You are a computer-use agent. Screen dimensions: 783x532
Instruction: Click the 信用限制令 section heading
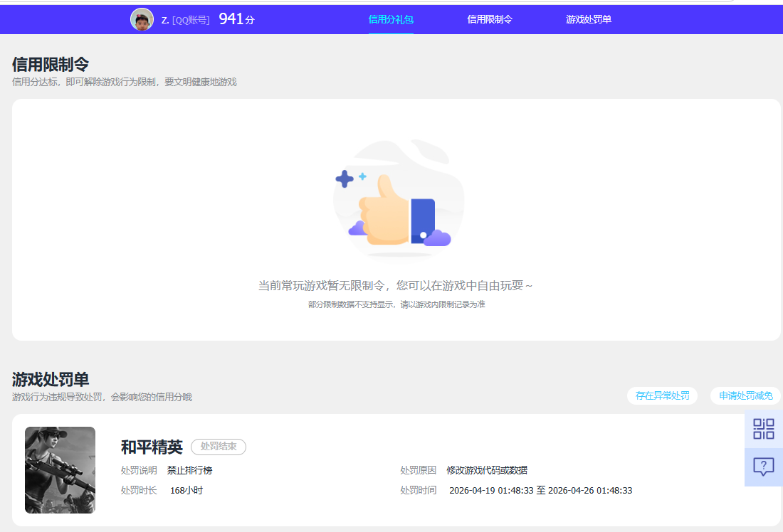click(x=51, y=65)
